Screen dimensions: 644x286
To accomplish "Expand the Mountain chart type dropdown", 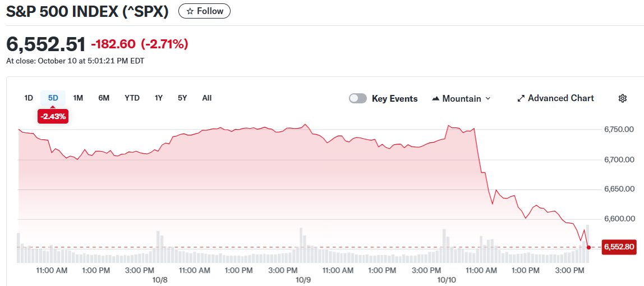I will pos(487,99).
